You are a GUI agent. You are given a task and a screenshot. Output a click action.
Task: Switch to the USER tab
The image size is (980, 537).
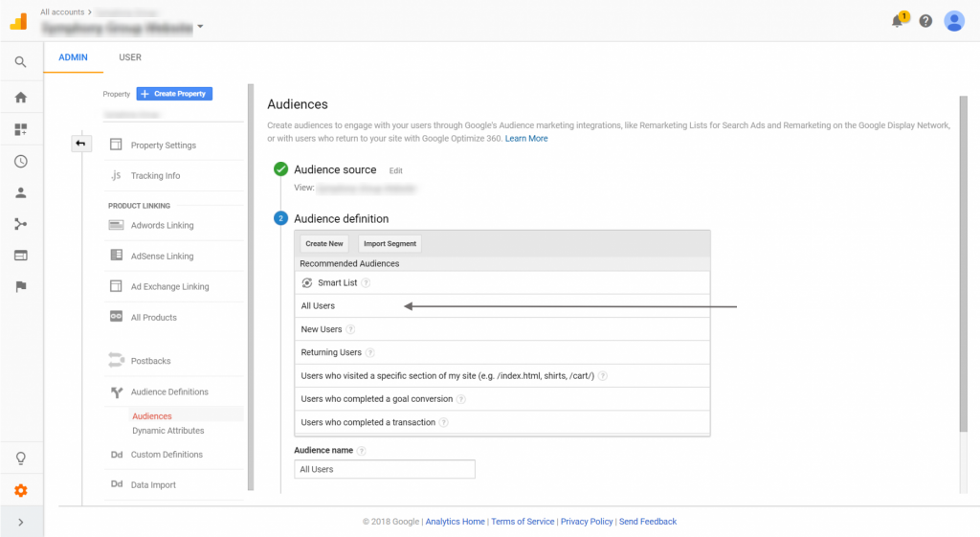click(x=130, y=57)
